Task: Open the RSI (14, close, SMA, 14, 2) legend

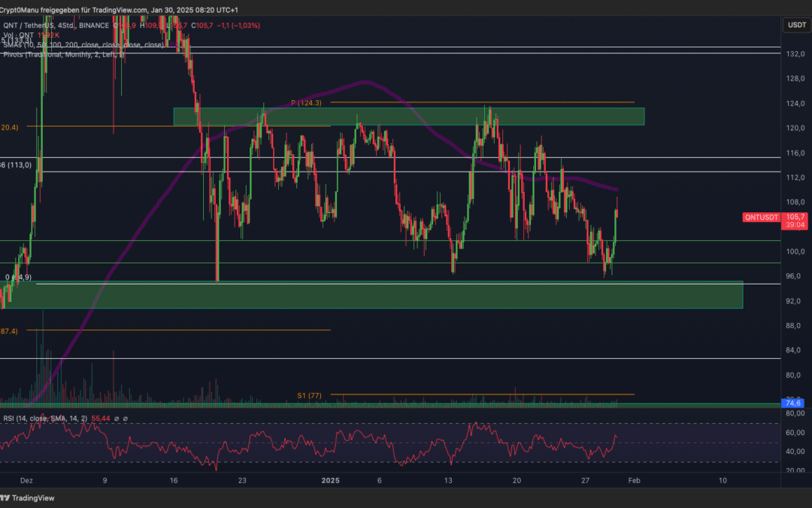Action: pos(45,418)
